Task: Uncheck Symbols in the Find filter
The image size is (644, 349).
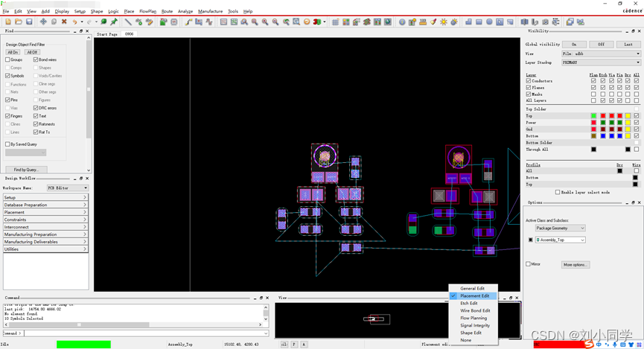Action: point(8,76)
